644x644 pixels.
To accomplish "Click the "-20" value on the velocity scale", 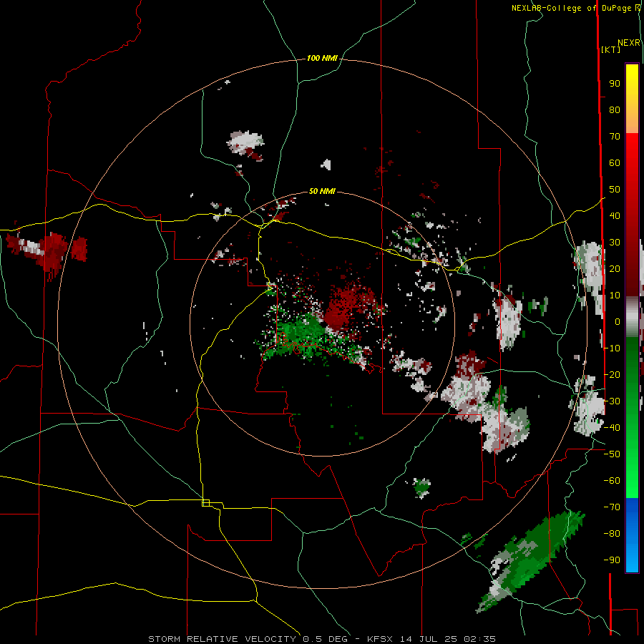I will click(612, 375).
